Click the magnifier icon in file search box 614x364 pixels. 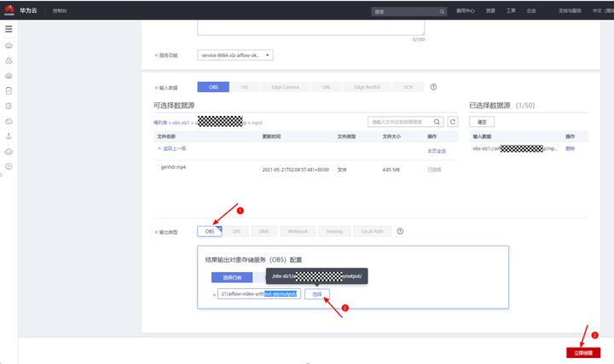tap(437, 122)
